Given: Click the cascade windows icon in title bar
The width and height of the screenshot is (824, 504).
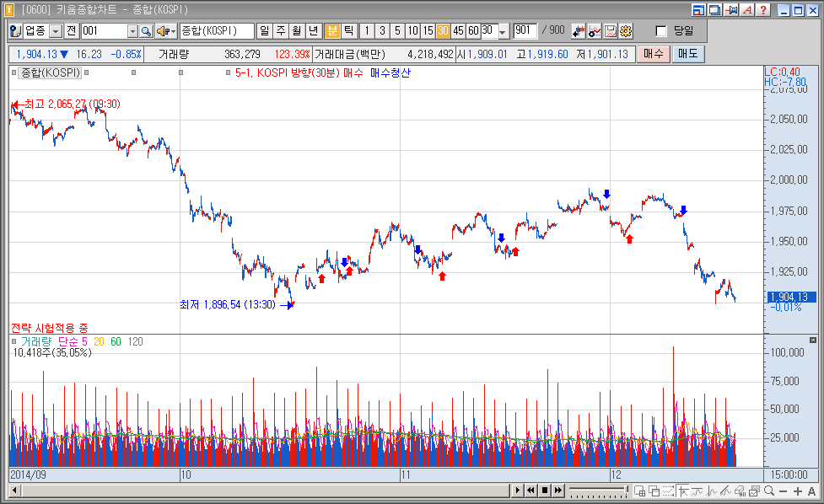Looking at the screenshot, I should pos(714,10).
